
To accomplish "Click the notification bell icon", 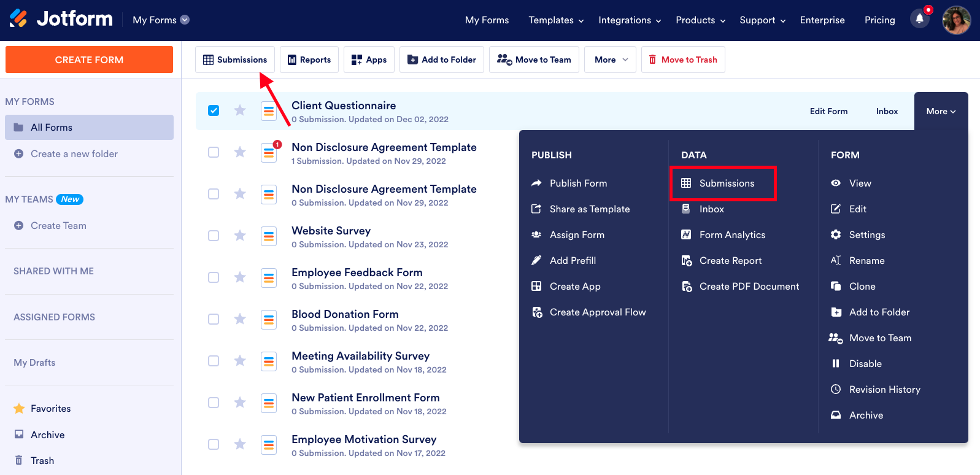I will click(919, 19).
